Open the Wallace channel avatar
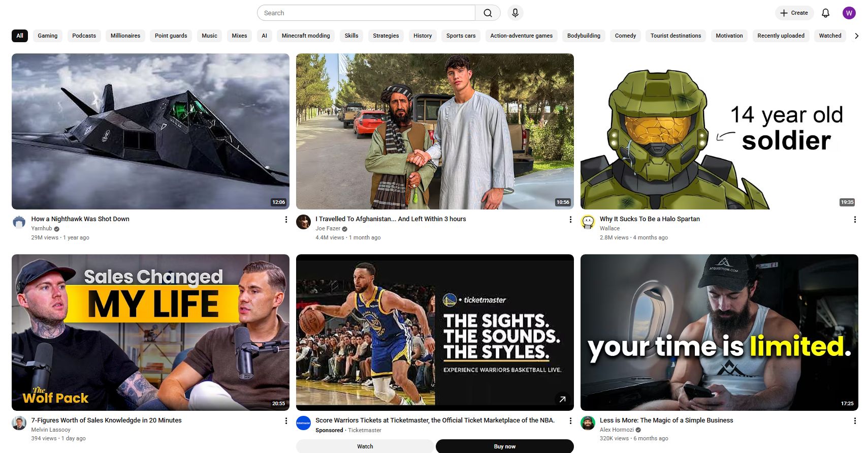The image size is (868, 453). click(588, 222)
